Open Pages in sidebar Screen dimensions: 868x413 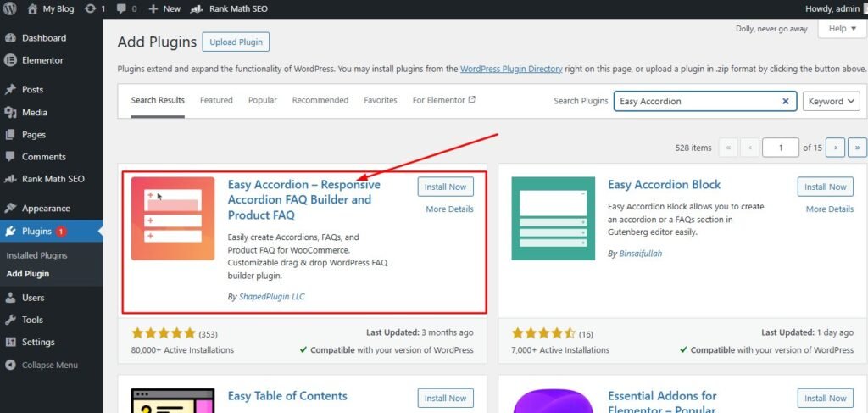[34, 135]
